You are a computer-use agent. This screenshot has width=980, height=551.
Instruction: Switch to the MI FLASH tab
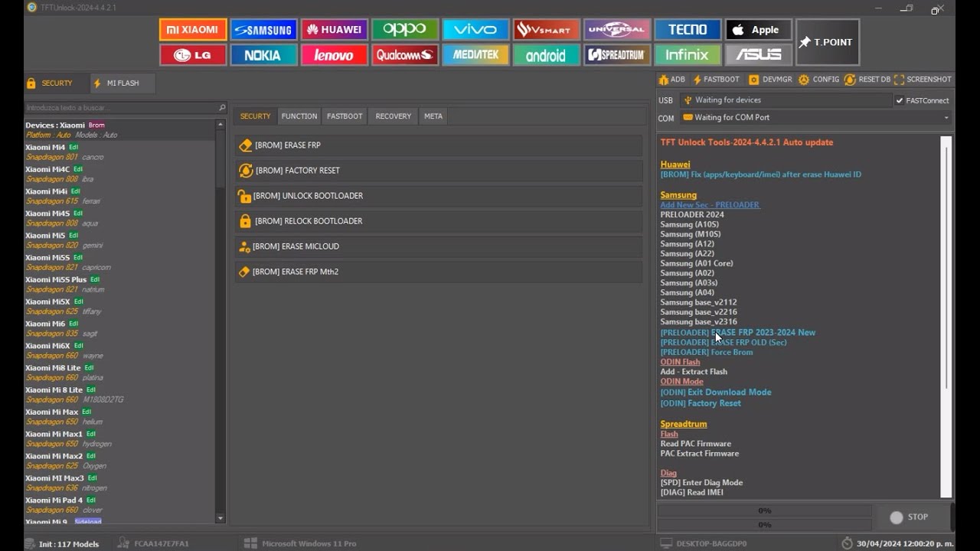pyautogui.click(x=122, y=83)
